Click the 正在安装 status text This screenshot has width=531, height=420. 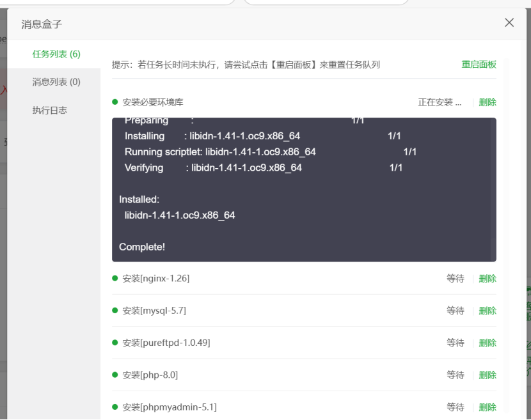(440, 102)
